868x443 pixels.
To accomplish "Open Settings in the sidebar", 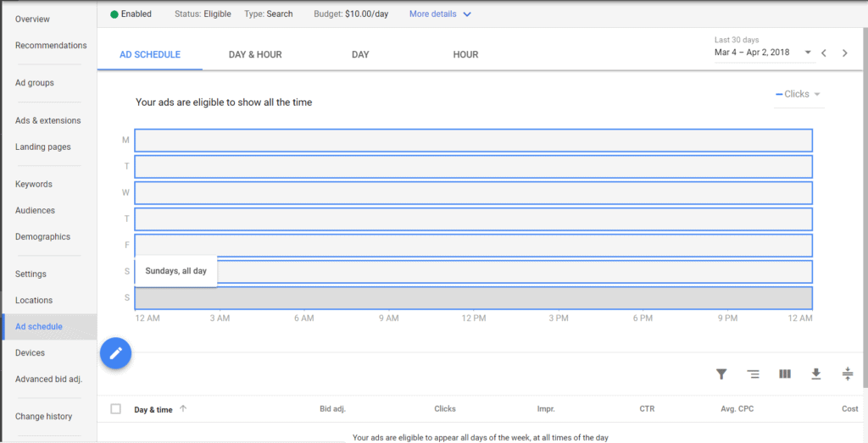I will (31, 274).
